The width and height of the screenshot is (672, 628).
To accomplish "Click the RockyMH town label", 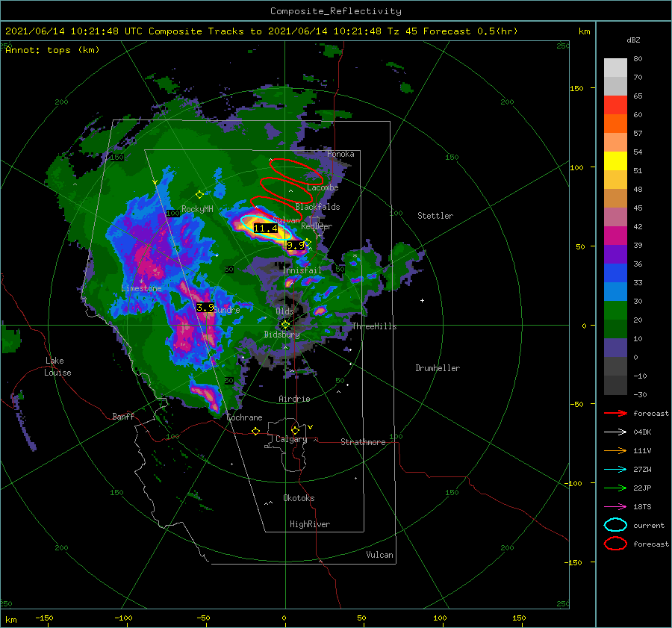I will [197, 209].
